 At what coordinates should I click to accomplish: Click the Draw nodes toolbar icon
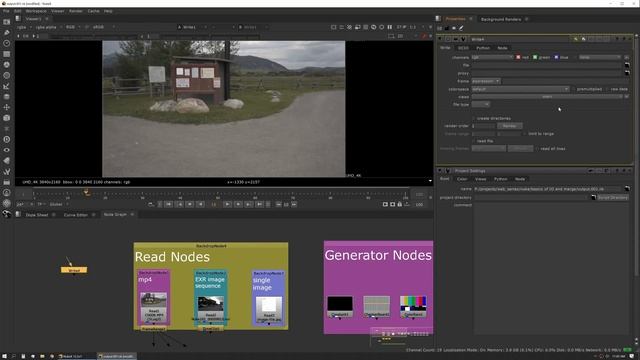7,32
